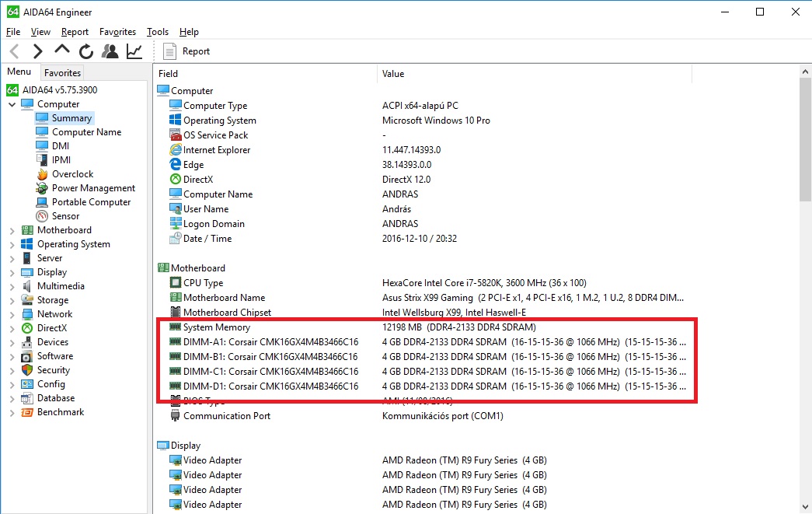Viewport: 812px width, 514px height.
Task: Expand the Motherboard tree node
Action: click(x=12, y=231)
